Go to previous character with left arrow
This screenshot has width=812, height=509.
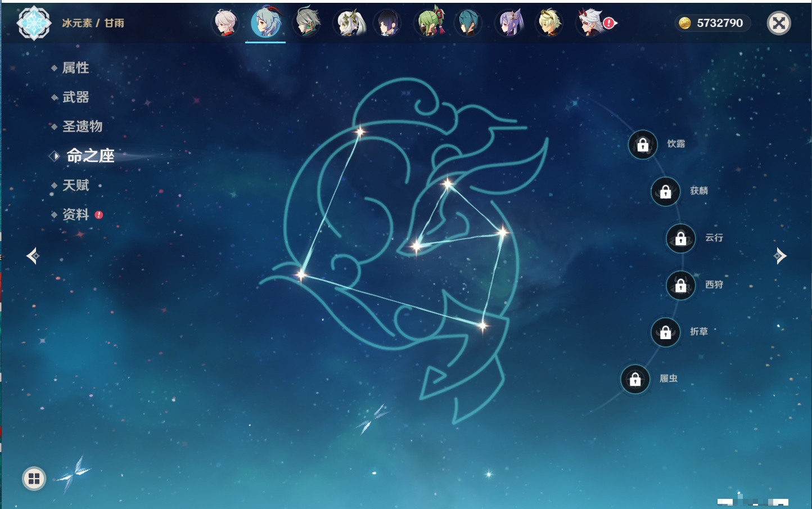coord(33,256)
